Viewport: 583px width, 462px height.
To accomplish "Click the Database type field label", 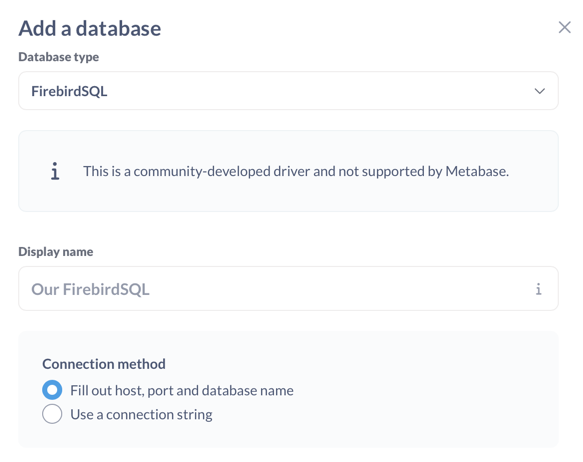I will (59, 57).
